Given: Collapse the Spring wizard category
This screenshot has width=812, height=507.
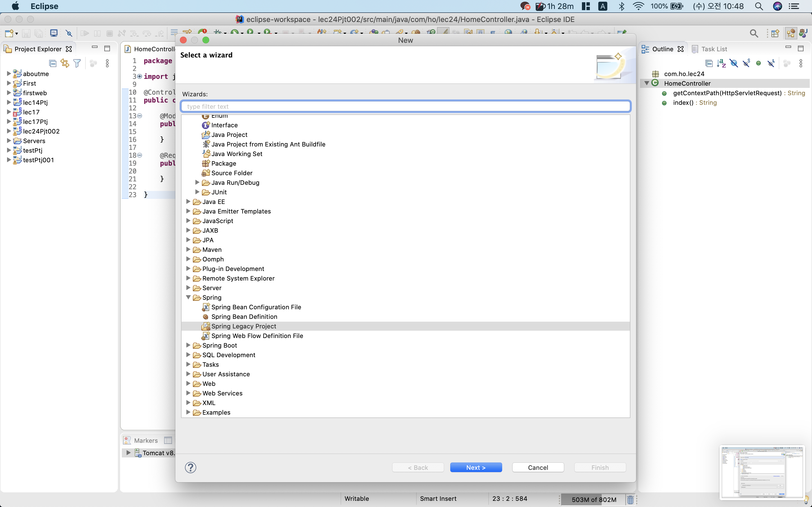Looking at the screenshot, I should (188, 297).
